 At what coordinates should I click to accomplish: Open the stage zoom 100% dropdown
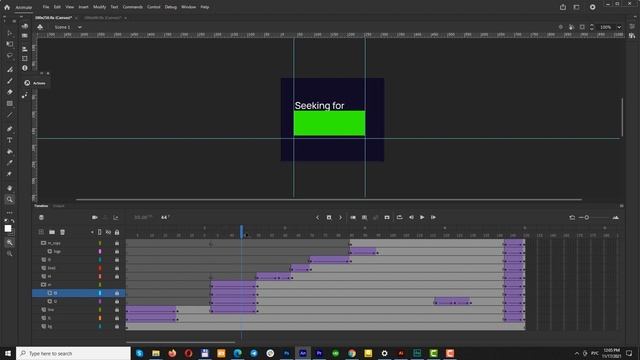[619, 27]
